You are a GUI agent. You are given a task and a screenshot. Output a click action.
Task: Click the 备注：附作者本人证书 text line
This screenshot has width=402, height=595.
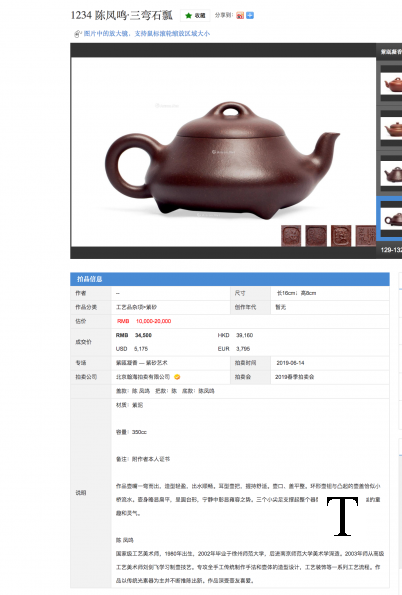(x=143, y=459)
